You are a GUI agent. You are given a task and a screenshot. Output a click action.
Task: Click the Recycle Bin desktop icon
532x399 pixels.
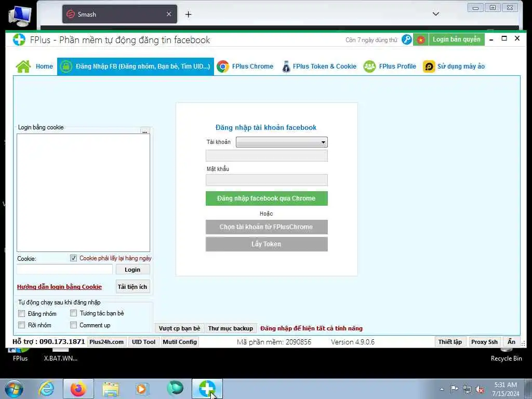pos(506,354)
